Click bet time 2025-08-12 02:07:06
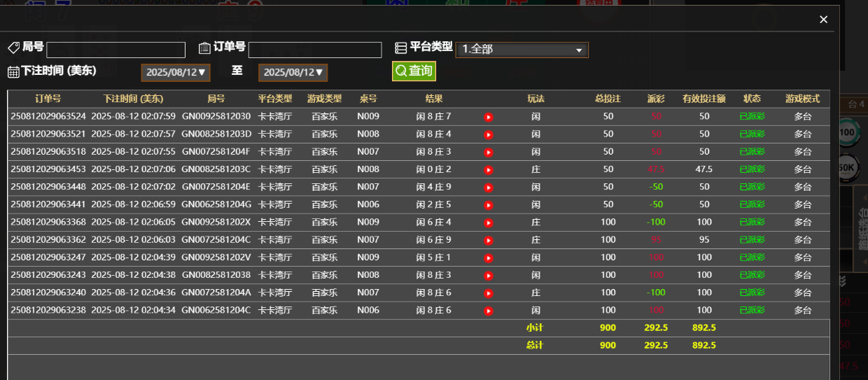Image resolution: width=868 pixels, height=380 pixels. [133, 169]
